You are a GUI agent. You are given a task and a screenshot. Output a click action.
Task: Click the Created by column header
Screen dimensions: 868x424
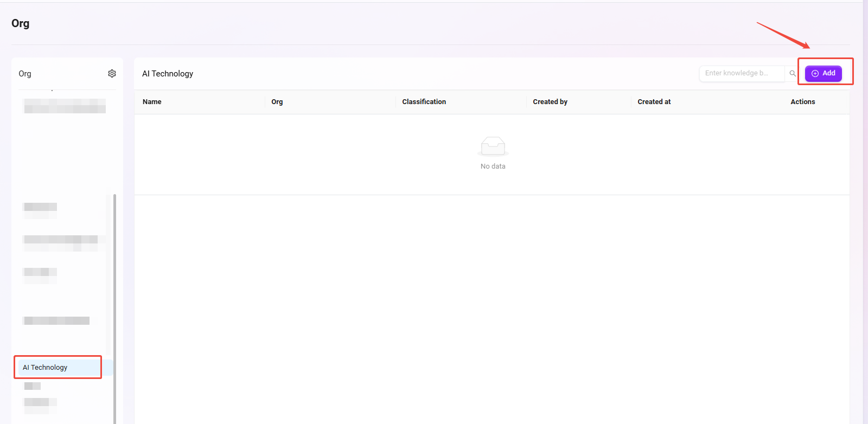tap(550, 102)
